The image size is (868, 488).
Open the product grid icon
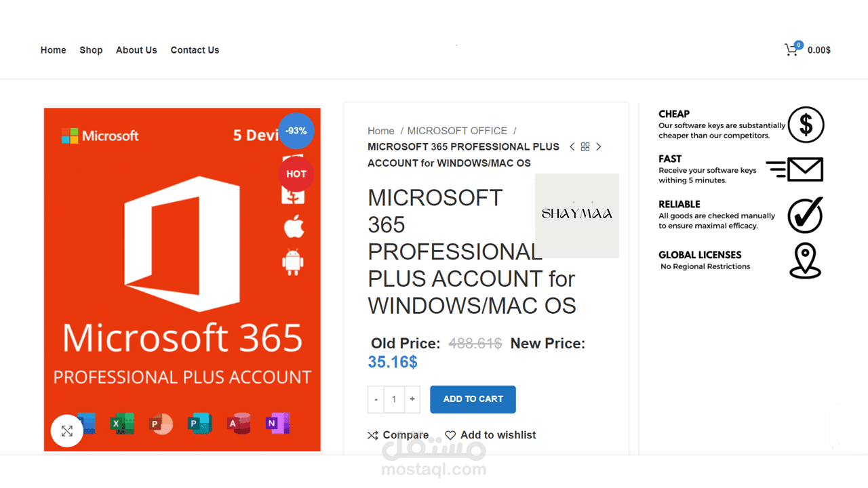coord(585,147)
